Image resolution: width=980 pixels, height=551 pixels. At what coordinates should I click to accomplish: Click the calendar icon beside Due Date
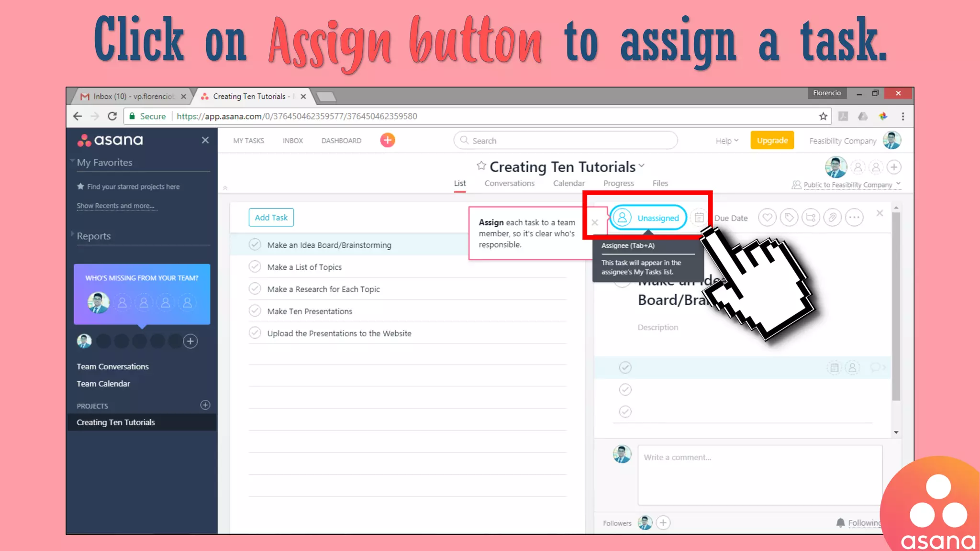pyautogui.click(x=699, y=218)
